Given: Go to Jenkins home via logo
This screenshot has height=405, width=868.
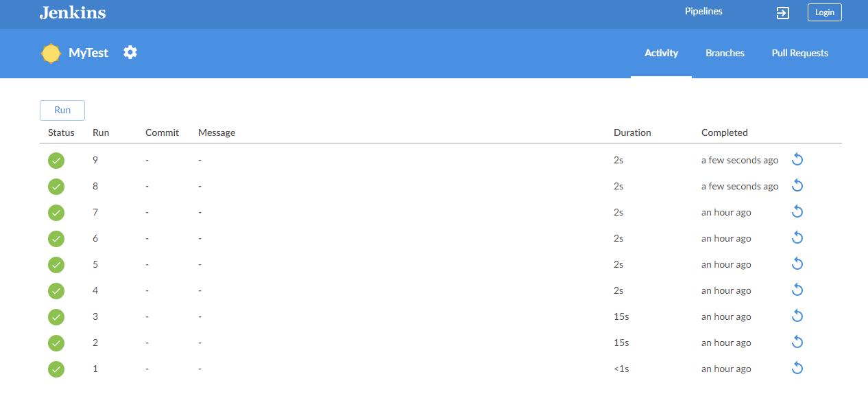Looking at the screenshot, I should tap(73, 12).
